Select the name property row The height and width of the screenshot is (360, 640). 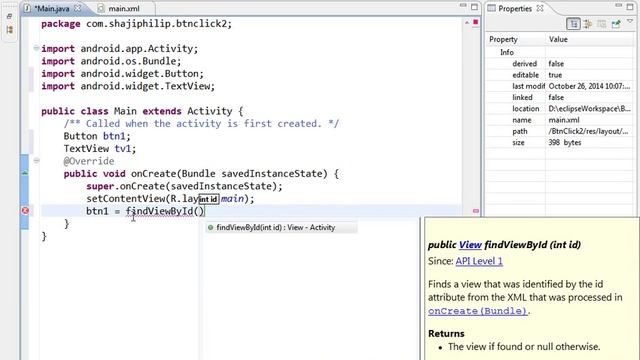(559, 120)
